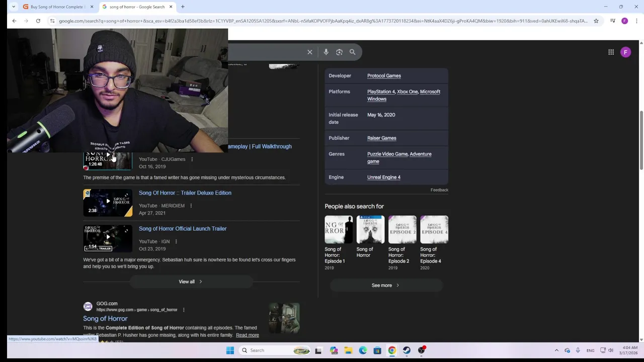Go back with browser back arrow
The image size is (644, 362).
coord(14,21)
